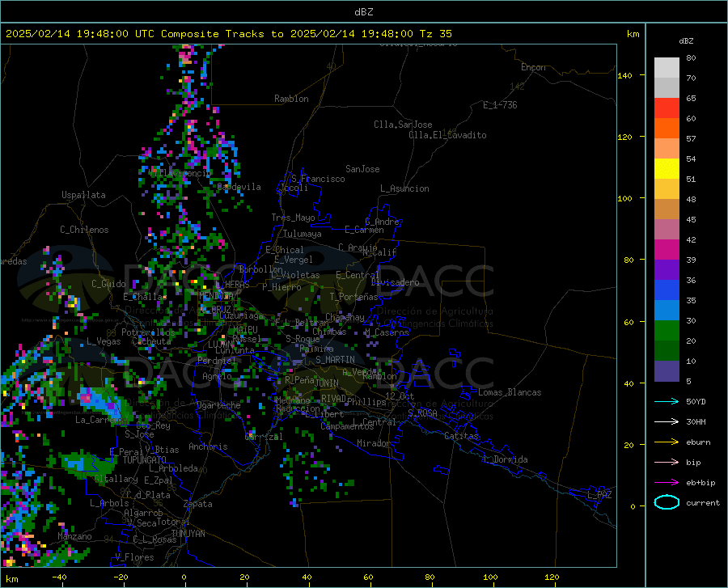Image resolution: width=728 pixels, height=588 pixels.
Task: Click the 'L_PAZ' map label
Action: tap(599, 495)
